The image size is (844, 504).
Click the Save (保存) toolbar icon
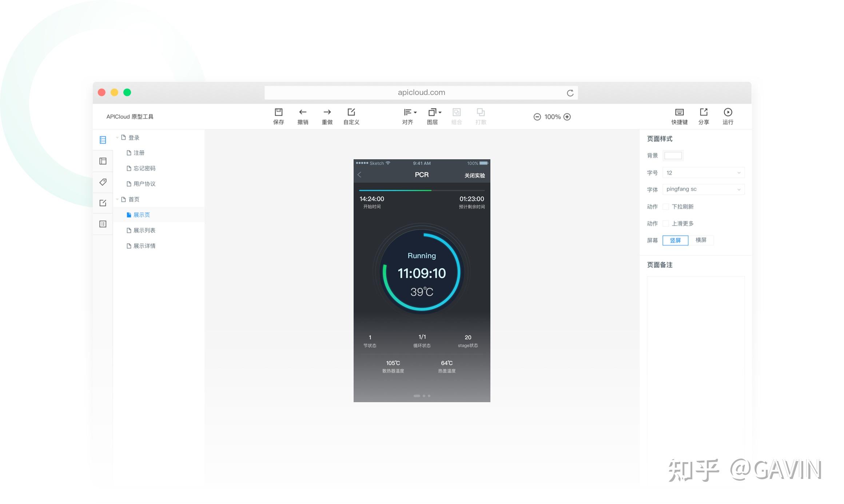278,112
